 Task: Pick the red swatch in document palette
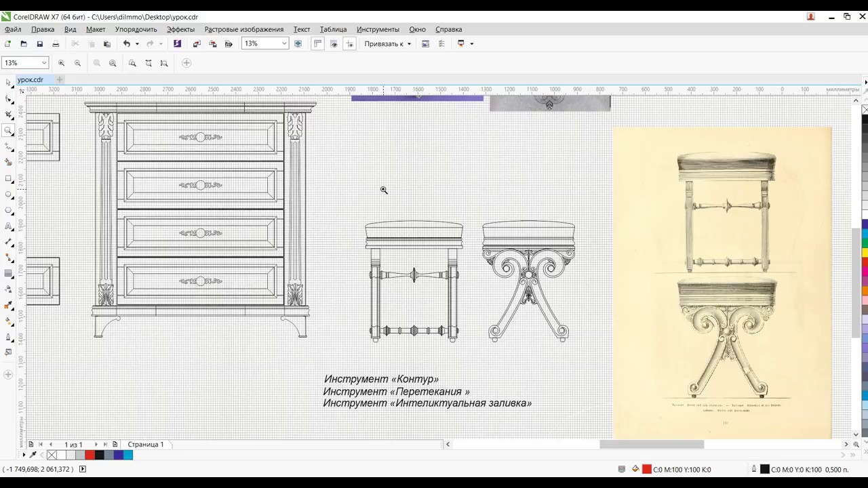tap(90, 455)
